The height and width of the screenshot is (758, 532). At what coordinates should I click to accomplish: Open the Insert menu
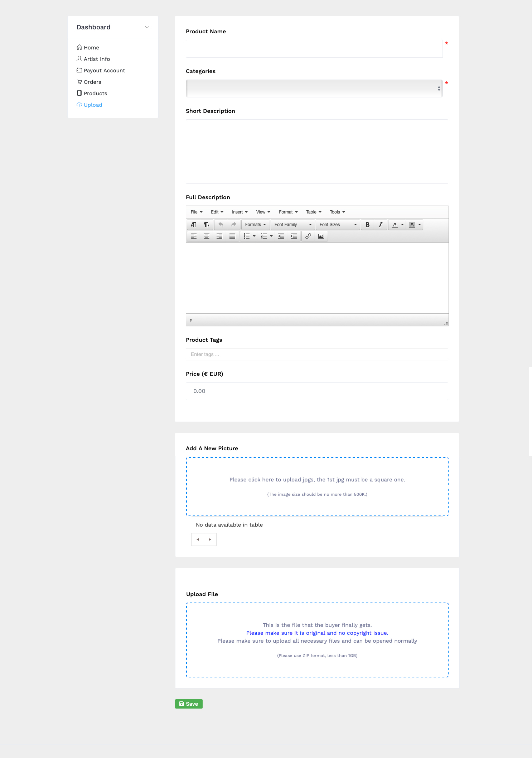[x=240, y=212]
